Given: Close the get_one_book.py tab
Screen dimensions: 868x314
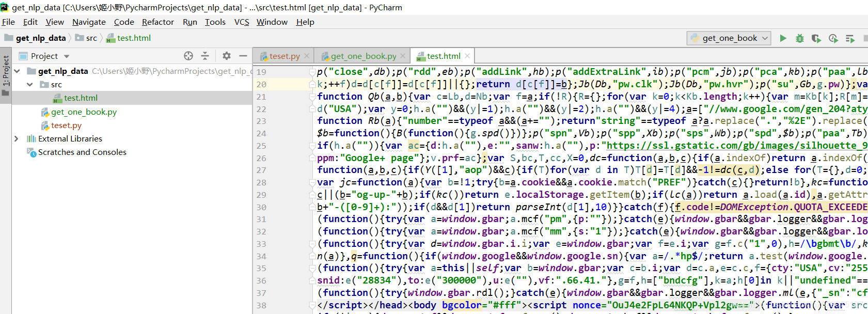Looking at the screenshot, I should tap(404, 56).
